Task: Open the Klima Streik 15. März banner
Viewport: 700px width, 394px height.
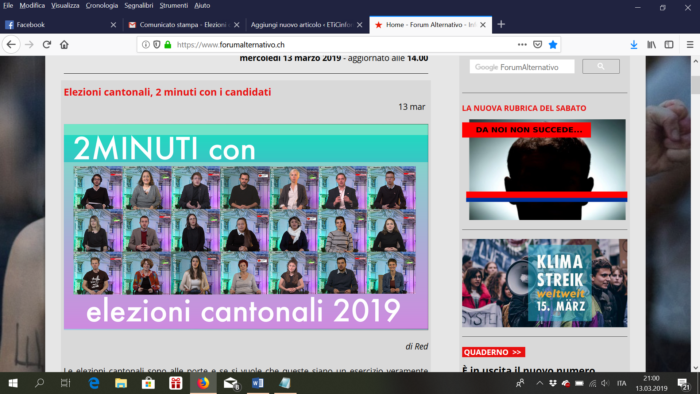Action: [545, 283]
